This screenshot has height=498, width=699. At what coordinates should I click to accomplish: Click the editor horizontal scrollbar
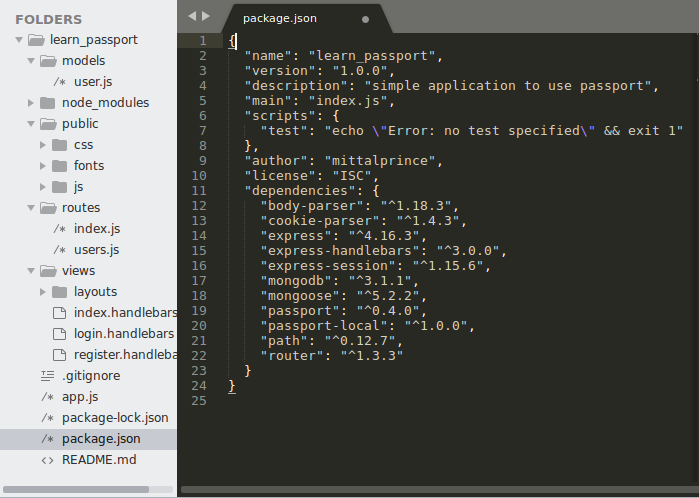click(x=440, y=490)
